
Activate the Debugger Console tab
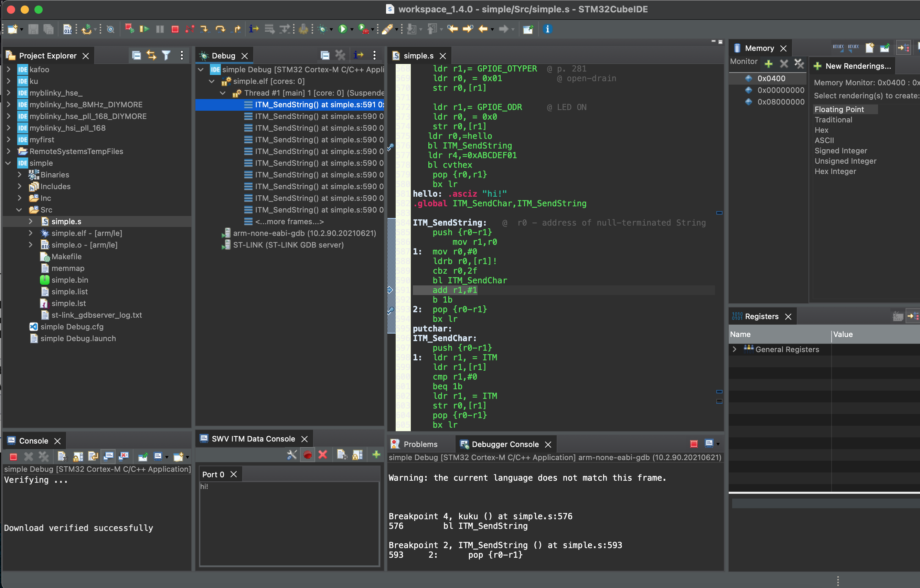(x=505, y=444)
